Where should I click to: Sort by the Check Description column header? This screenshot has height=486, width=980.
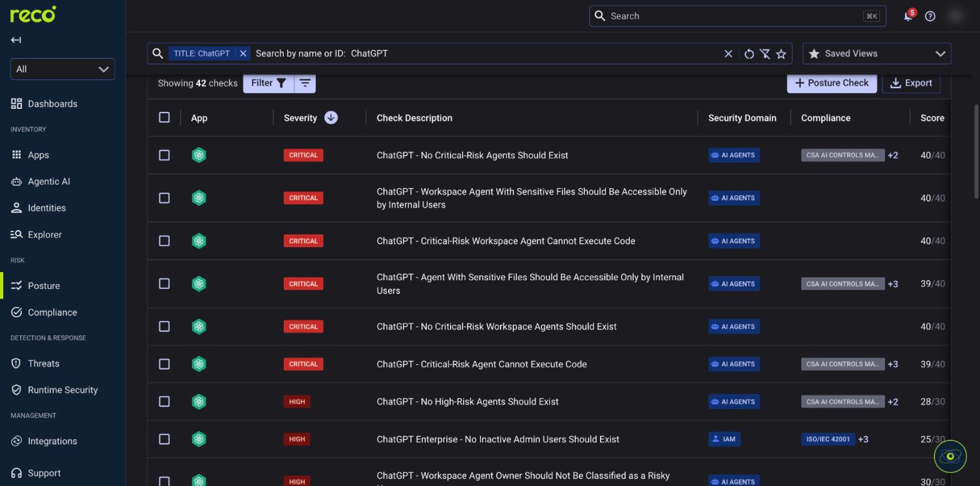pyautogui.click(x=414, y=118)
